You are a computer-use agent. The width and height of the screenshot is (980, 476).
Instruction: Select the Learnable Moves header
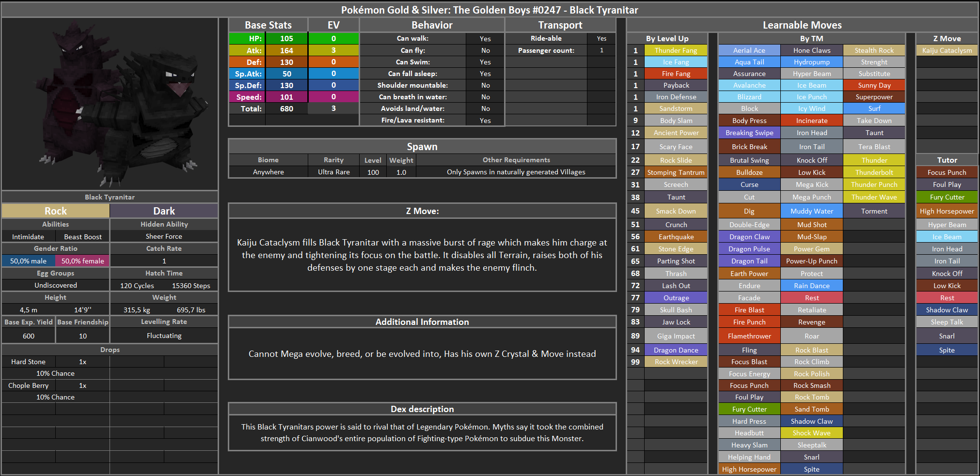[x=802, y=25]
